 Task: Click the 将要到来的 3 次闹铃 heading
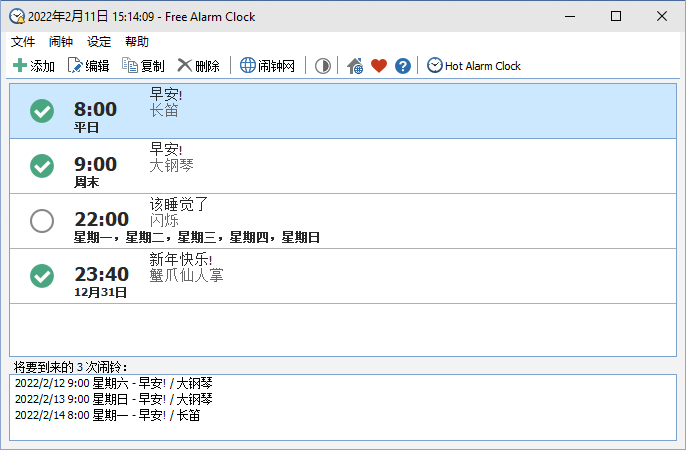point(70,366)
